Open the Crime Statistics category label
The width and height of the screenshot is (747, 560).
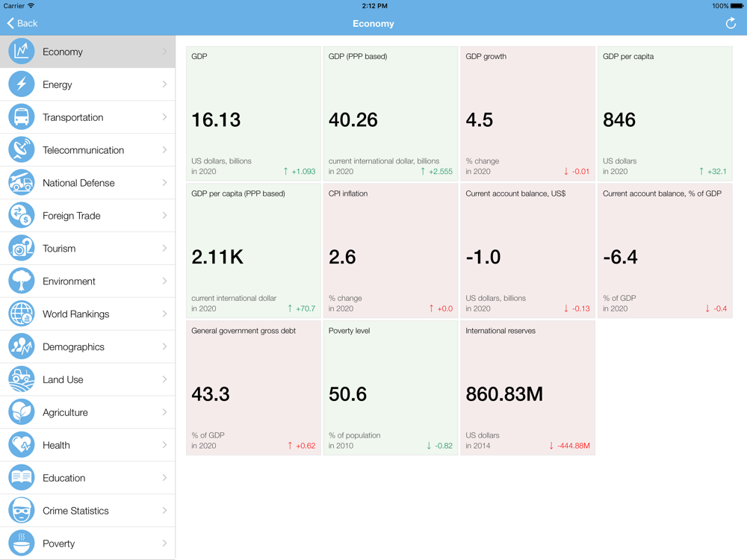coord(75,511)
